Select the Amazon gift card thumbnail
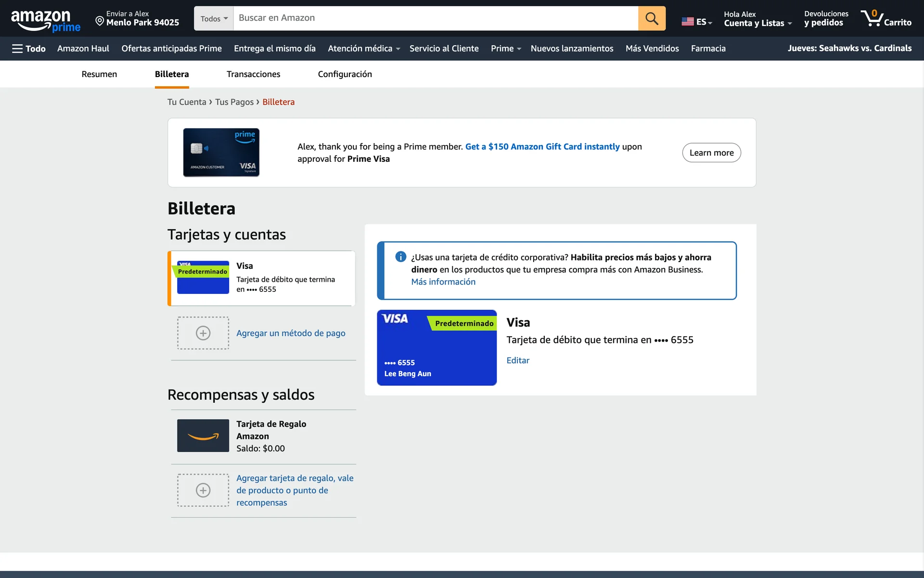Viewport: 924px width, 578px height. click(203, 435)
